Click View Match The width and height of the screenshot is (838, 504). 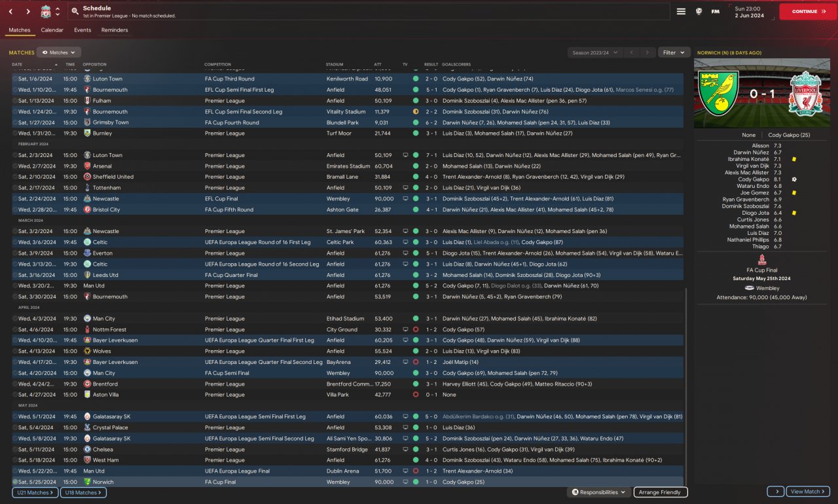[808, 492]
